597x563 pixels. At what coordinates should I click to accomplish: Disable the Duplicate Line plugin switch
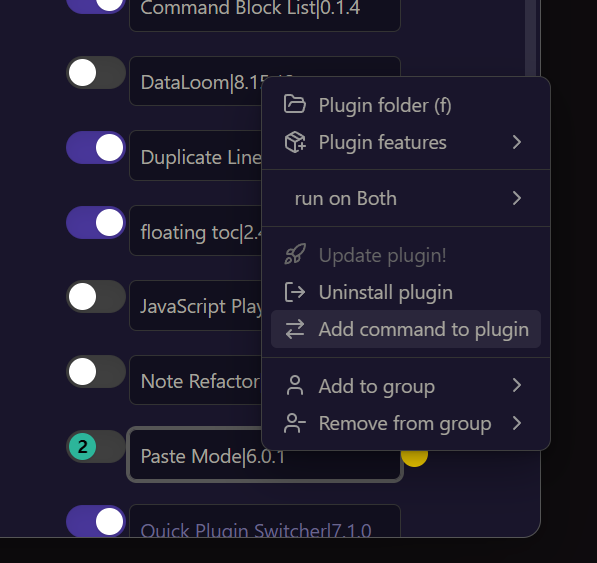coord(96,147)
